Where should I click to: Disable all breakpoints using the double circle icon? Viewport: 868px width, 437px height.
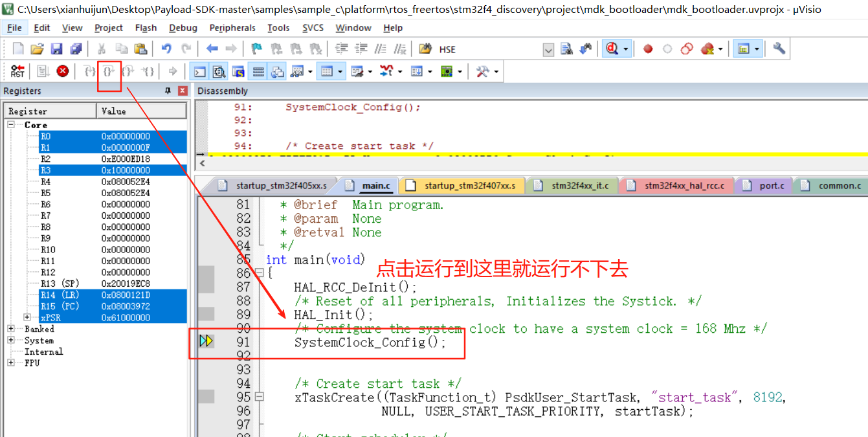coord(687,49)
